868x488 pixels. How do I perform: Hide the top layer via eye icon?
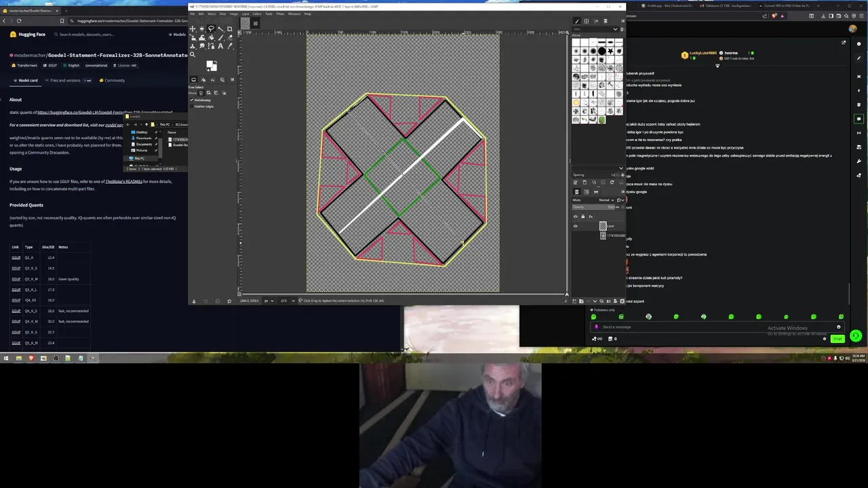click(576, 226)
